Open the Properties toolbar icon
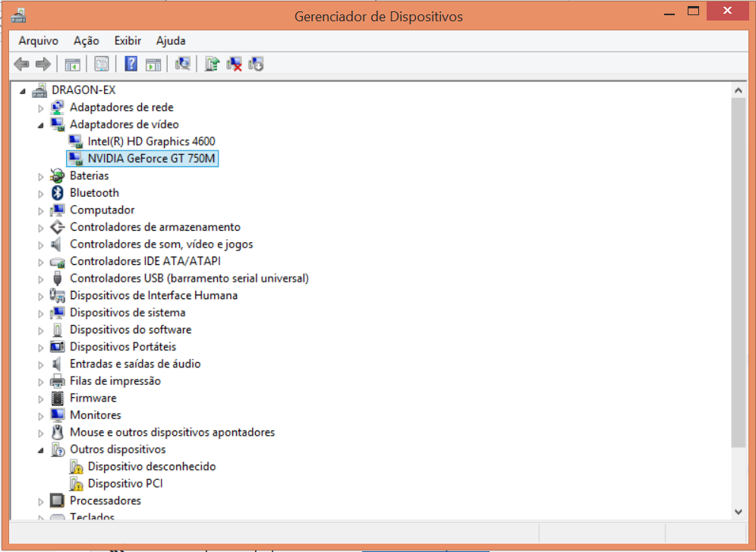This screenshot has width=756, height=552. pos(102,64)
